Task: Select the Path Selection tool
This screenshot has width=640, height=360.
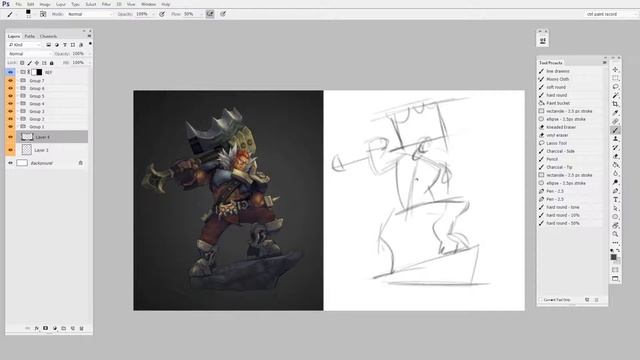Action: 616,208
